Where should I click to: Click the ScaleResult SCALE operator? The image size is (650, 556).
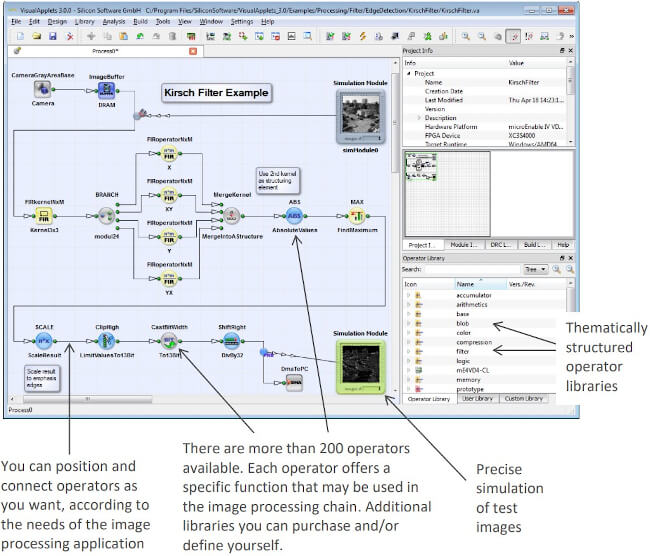click(43, 341)
